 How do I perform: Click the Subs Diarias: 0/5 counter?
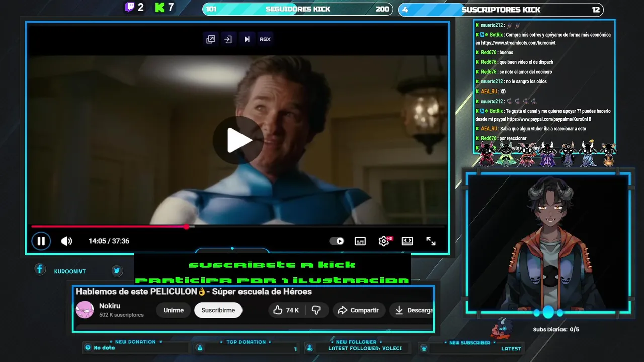[x=556, y=330]
